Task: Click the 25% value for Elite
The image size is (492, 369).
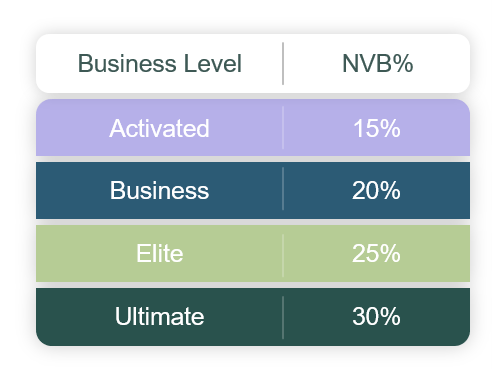Action: 376,253
